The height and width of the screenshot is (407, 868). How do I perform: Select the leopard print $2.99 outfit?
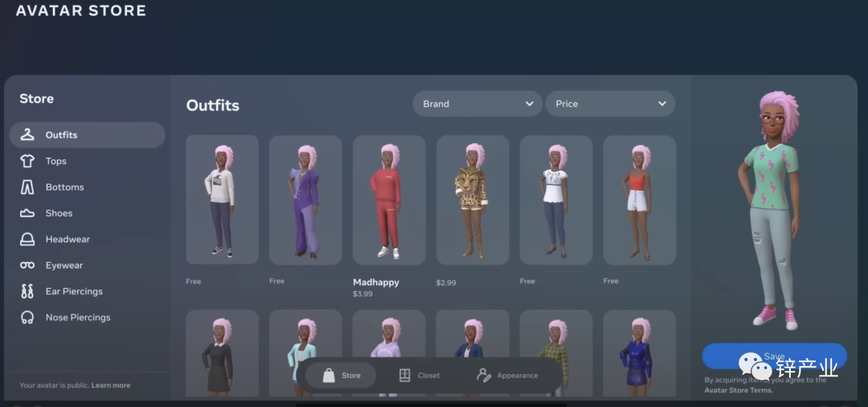coord(473,200)
